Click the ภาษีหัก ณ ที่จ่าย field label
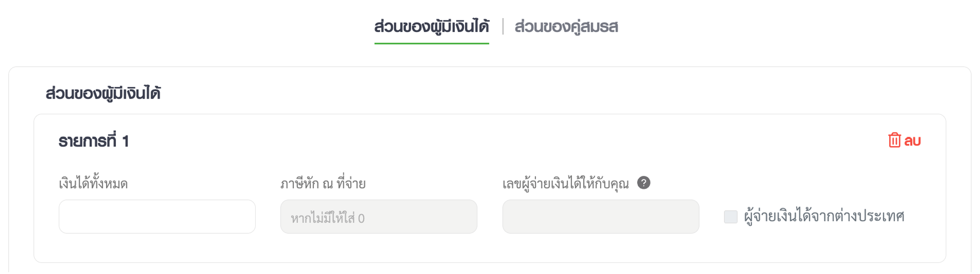This screenshot has width=980, height=274. click(323, 184)
